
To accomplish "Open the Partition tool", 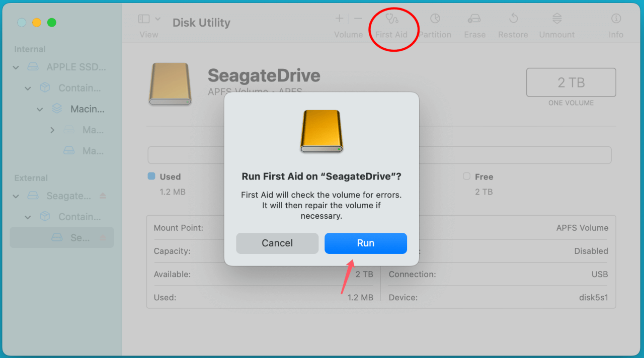I will click(435, 24).
